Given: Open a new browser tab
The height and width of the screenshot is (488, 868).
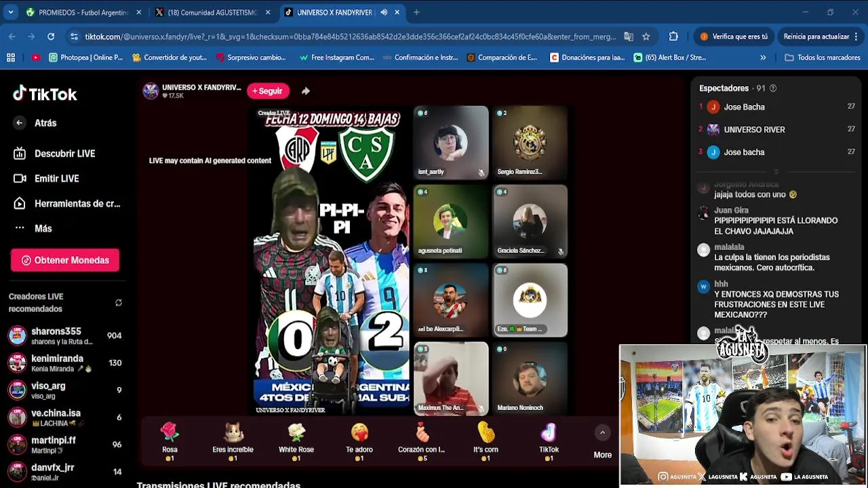Looking at the screenshot, I should click(x=416, y=12).
